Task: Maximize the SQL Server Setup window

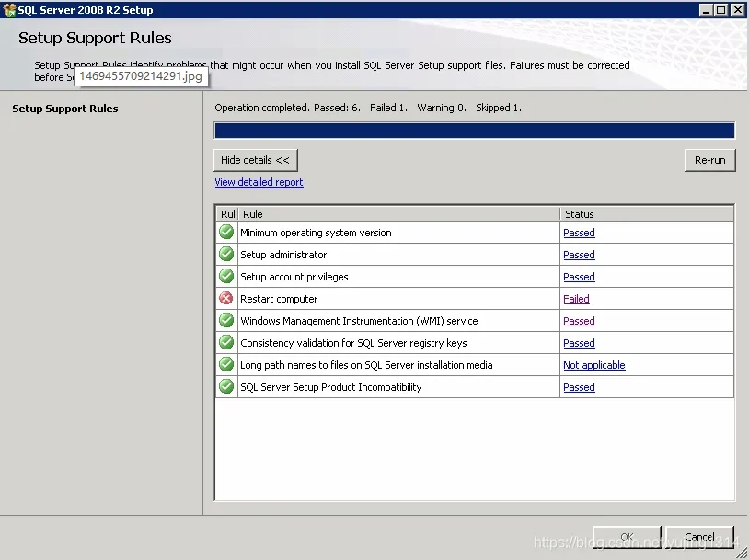Action: click(721, 9)
